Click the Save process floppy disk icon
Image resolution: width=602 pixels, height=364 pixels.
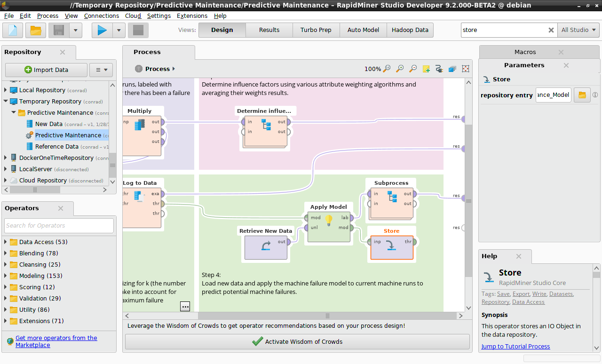pos(59,30)
